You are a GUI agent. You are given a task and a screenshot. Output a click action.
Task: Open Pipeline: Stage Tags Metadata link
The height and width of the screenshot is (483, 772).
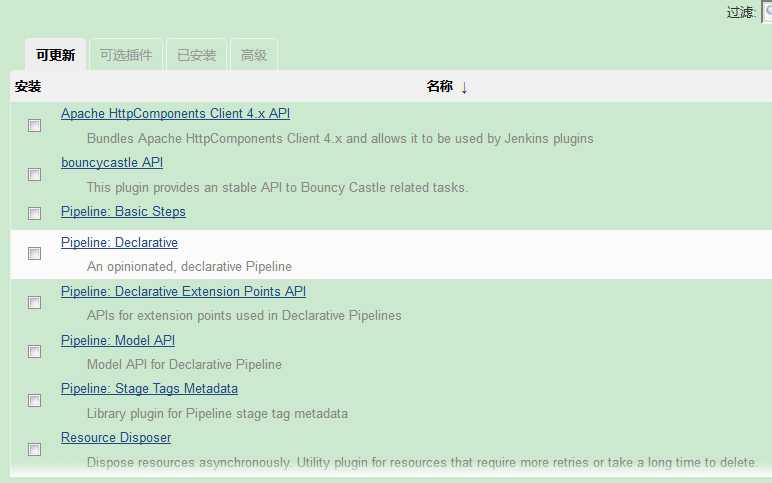click(149, 389)
